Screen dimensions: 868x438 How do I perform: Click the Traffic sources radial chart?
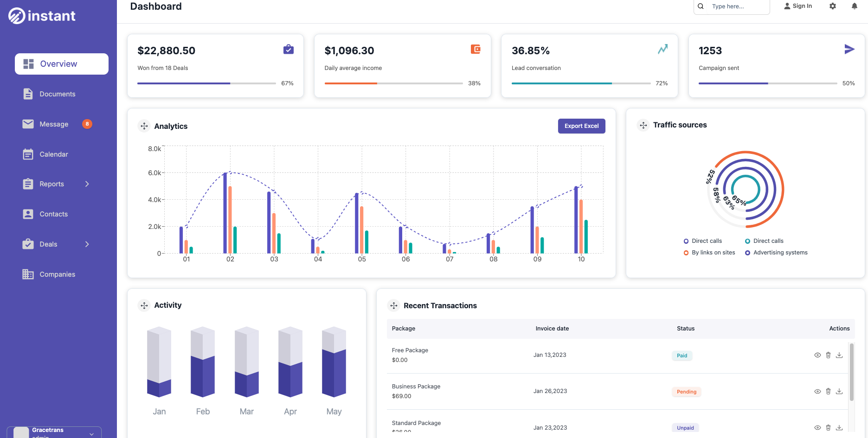tap(746, 189)
